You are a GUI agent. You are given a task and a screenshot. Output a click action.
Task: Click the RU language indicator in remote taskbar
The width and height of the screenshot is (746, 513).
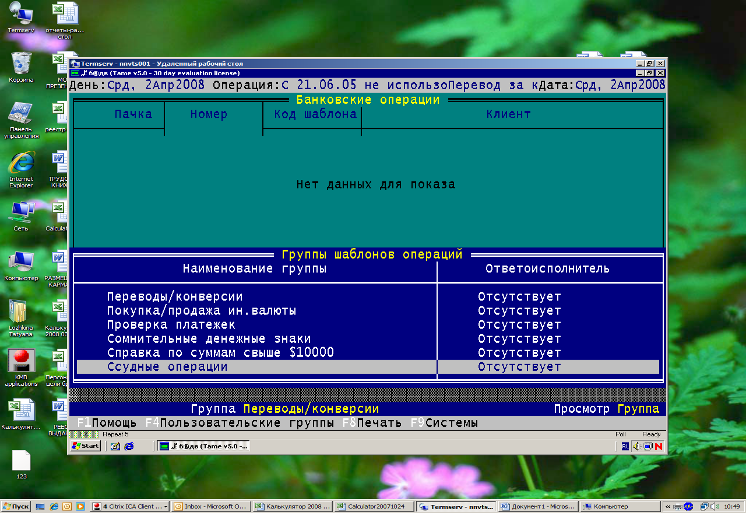(625, 446)
